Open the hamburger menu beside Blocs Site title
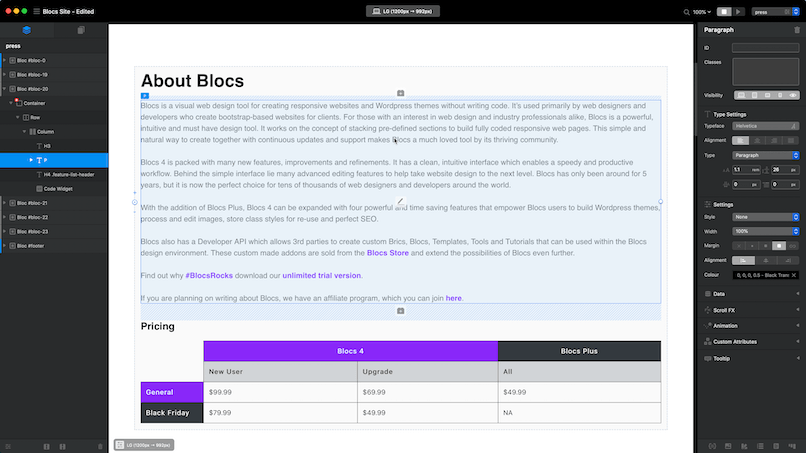This screenshot has height=453, width=806. [36, 11]
